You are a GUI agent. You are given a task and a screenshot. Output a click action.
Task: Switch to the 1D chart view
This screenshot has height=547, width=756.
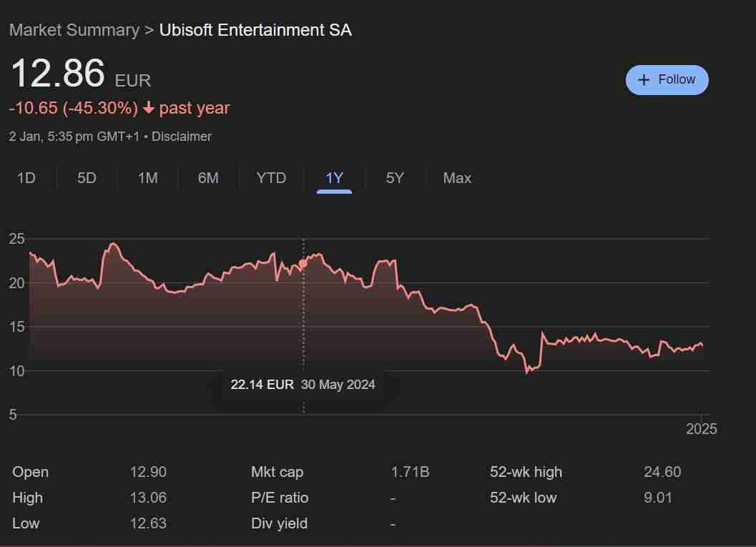coord(26,178)
